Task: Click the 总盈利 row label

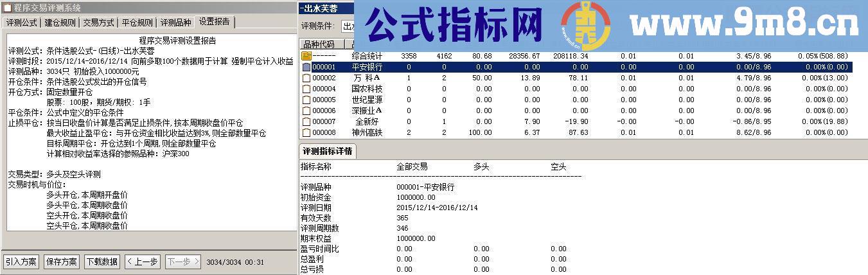Action: (x=312, y=259)
